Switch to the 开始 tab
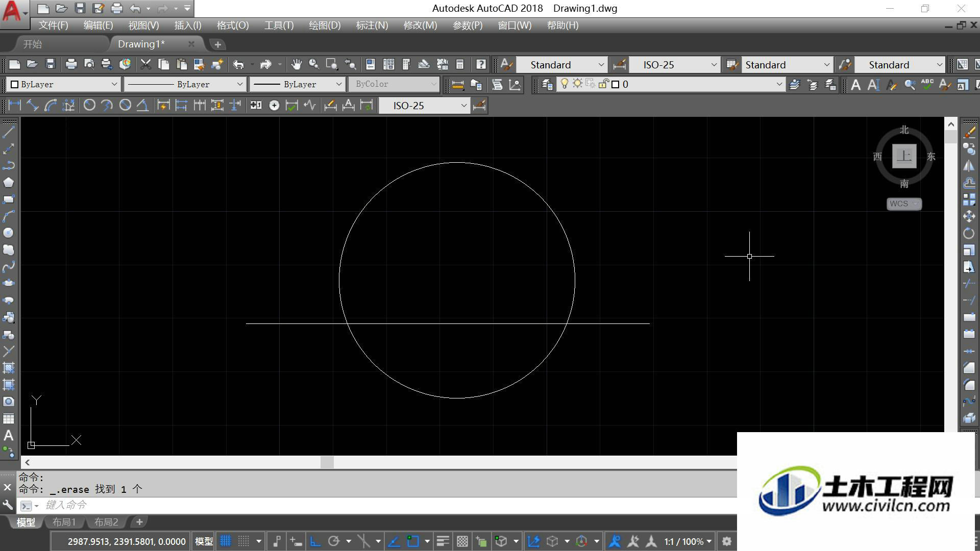Viewport: 980px width, 551px height. (33, 44)
